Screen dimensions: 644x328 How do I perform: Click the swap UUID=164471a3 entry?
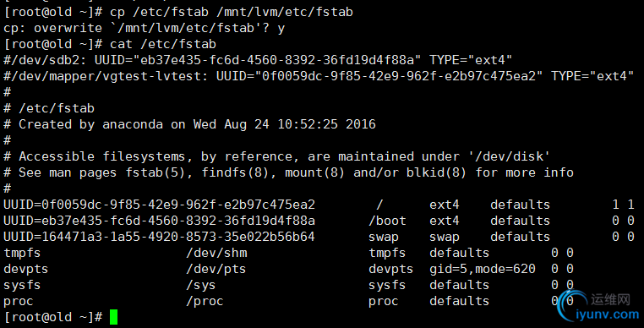[160, 237]
